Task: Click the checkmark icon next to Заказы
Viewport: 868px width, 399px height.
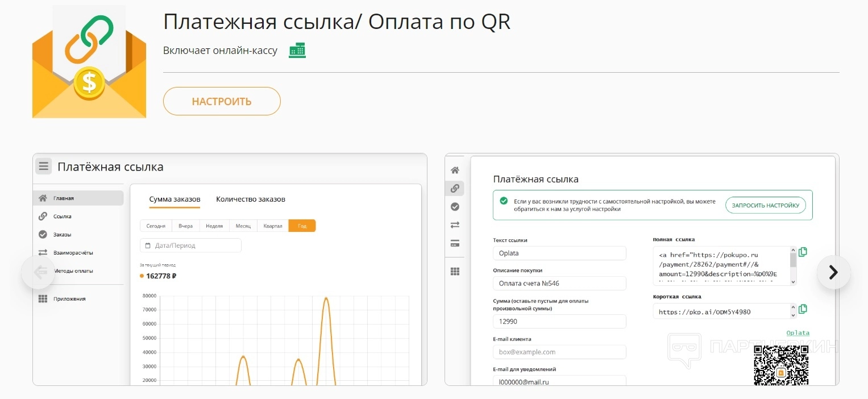Action: pos(43,234)
